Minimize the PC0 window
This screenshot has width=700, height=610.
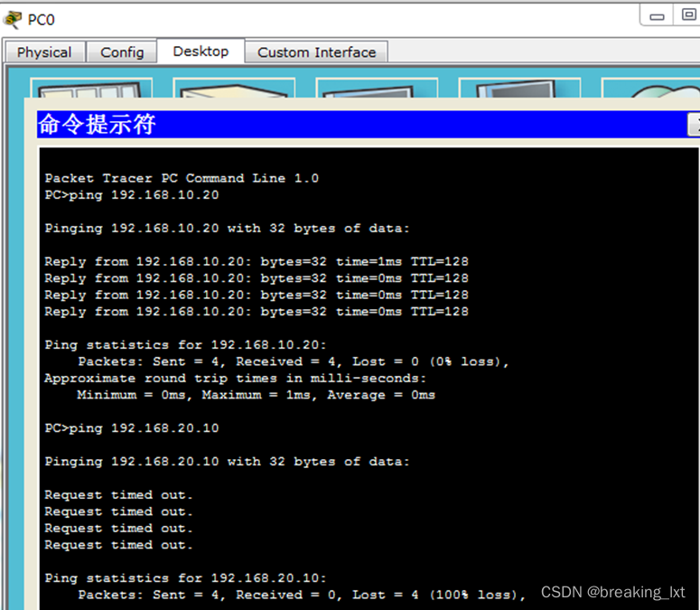coord(657,17)
